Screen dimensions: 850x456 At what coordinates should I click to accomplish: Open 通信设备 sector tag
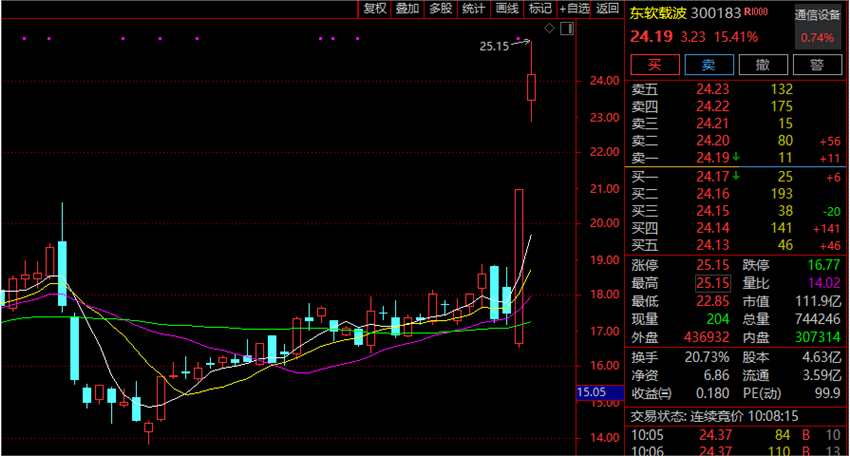[x=817, y=15]
